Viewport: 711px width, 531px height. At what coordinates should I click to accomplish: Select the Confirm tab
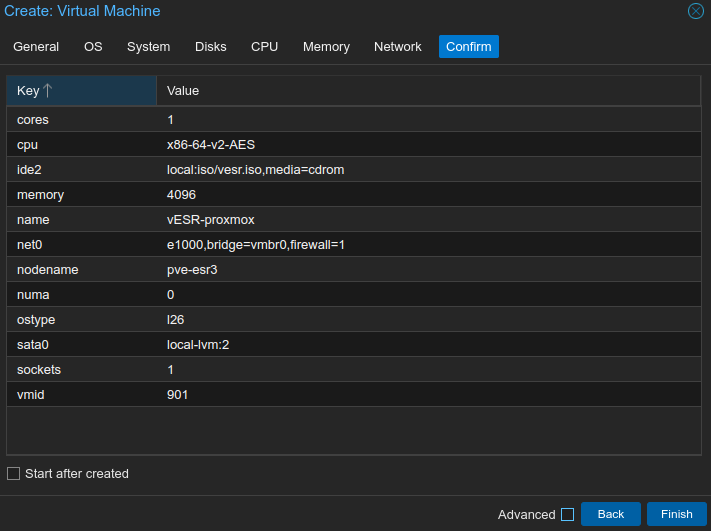point(468,47)
